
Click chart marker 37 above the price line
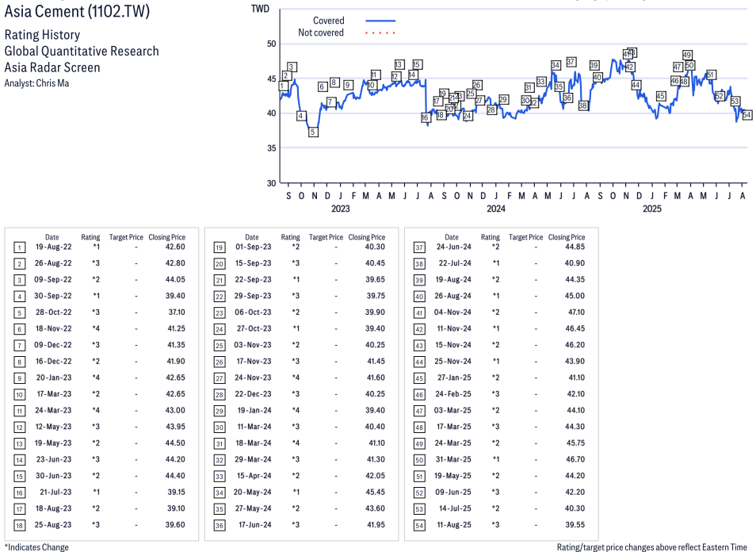(x=571, y=62)
